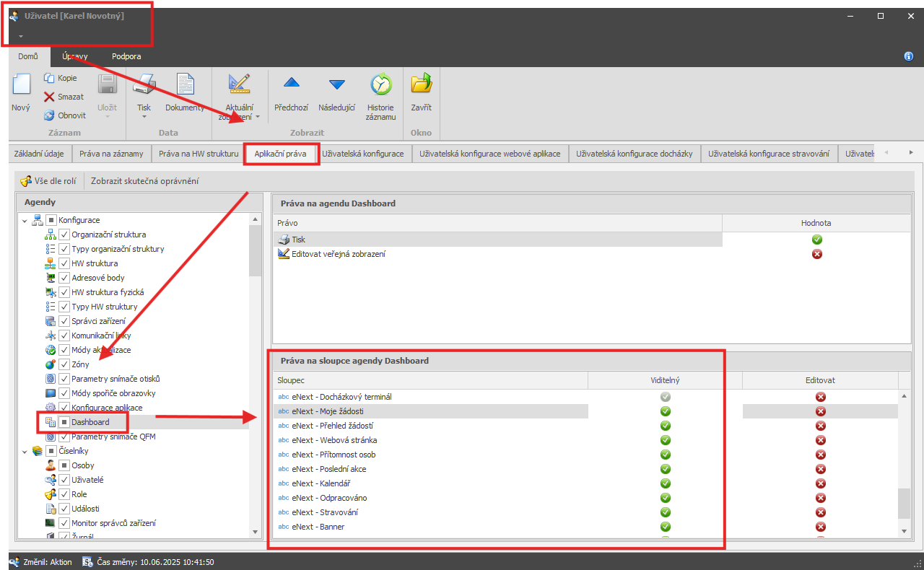Switch to the Podpora ribbon tab

(x=126, y=56)
